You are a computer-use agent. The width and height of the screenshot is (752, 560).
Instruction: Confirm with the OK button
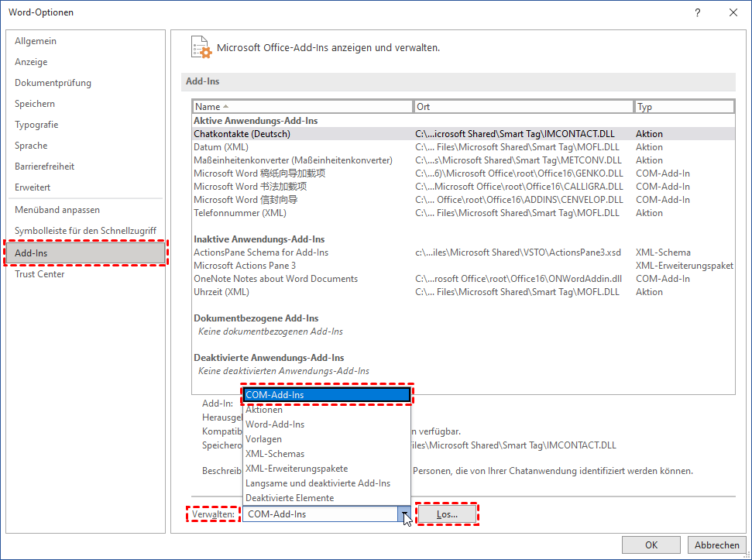[651, 545]
